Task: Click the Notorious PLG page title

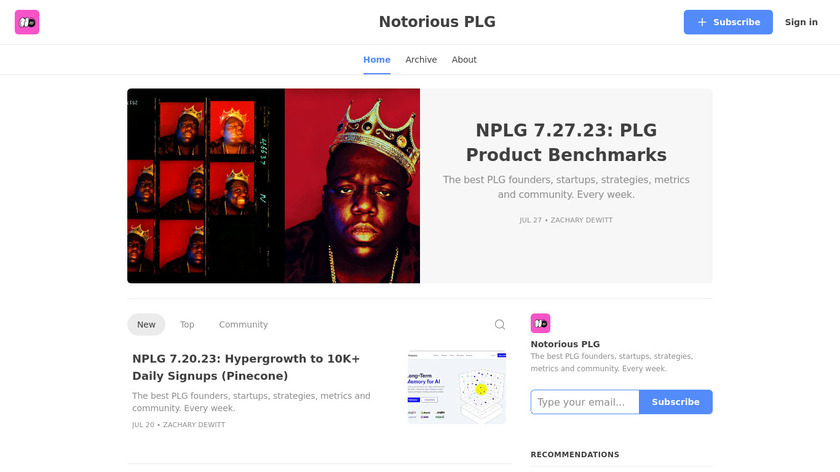Action: coord(437,21)
